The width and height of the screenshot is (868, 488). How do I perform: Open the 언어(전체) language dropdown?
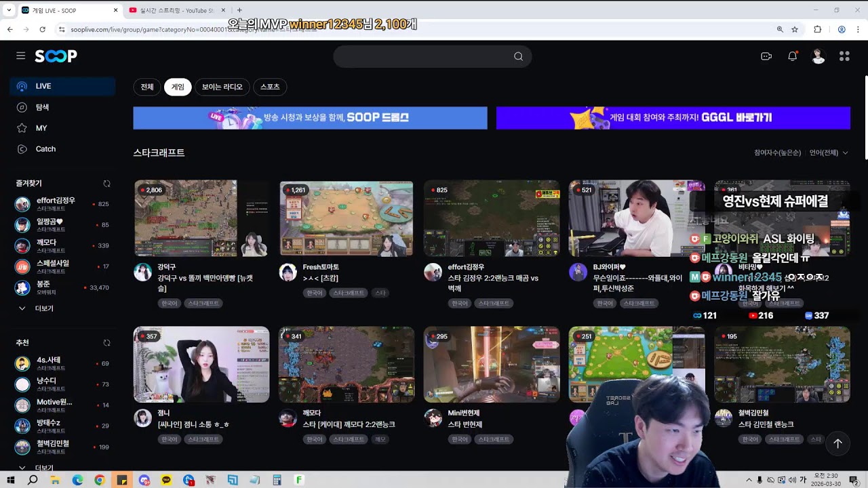[829, 153]
